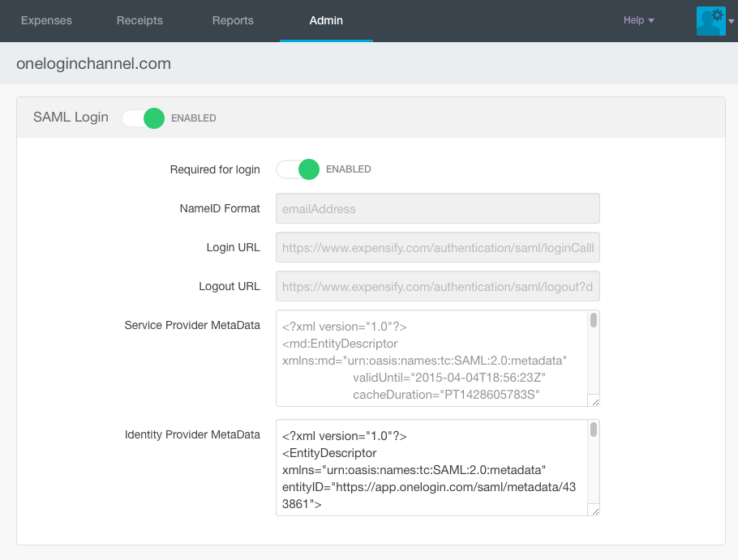The image size is (738, 560).
Task: Click the cacheDuration="PT1428605783S" line
Action: [x=446, y=395]
